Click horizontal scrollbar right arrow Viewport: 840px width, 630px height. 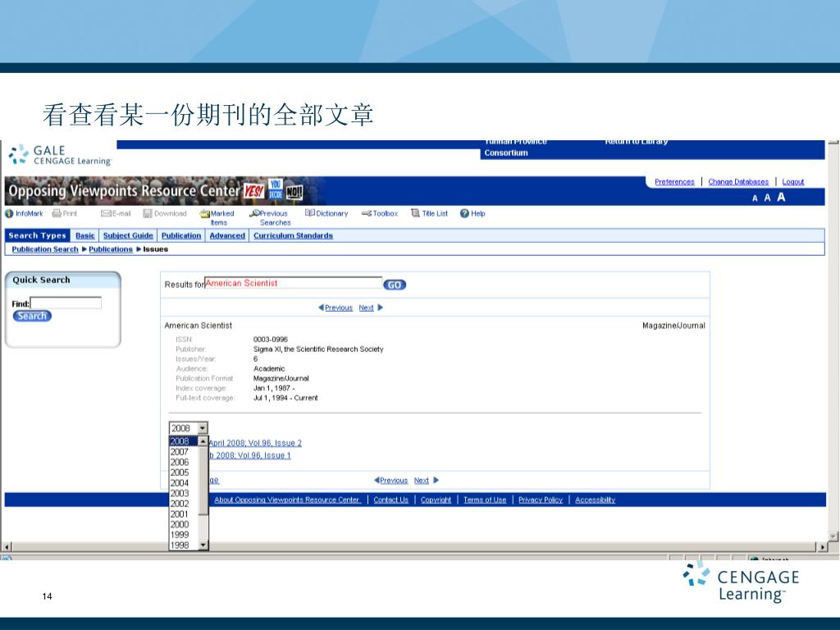pyautogui.click(x=823, y=547)
